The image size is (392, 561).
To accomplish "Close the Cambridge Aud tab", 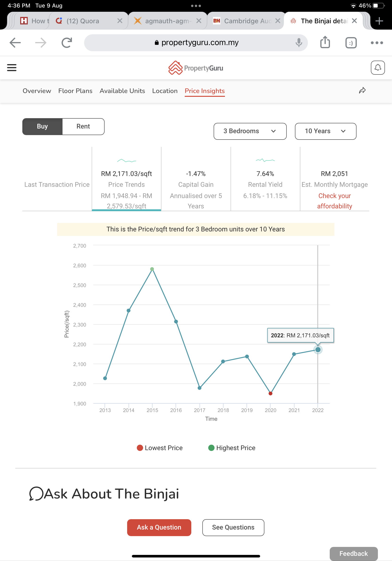I will pos(278,21).
